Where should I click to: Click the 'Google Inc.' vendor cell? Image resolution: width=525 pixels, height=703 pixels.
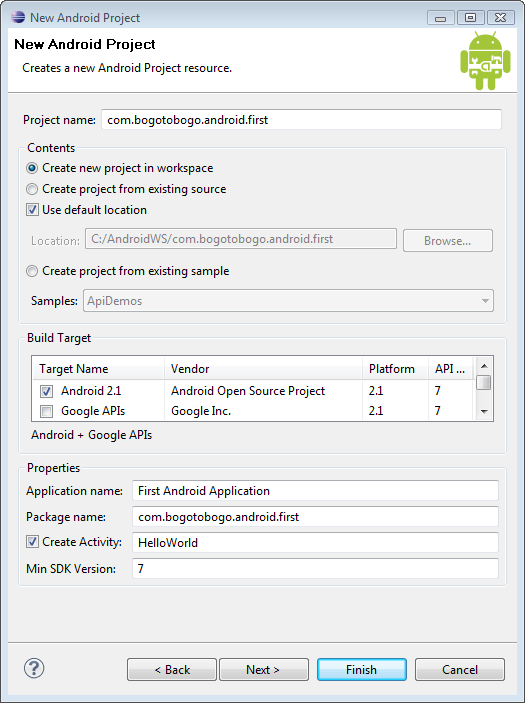click(201, 411)
